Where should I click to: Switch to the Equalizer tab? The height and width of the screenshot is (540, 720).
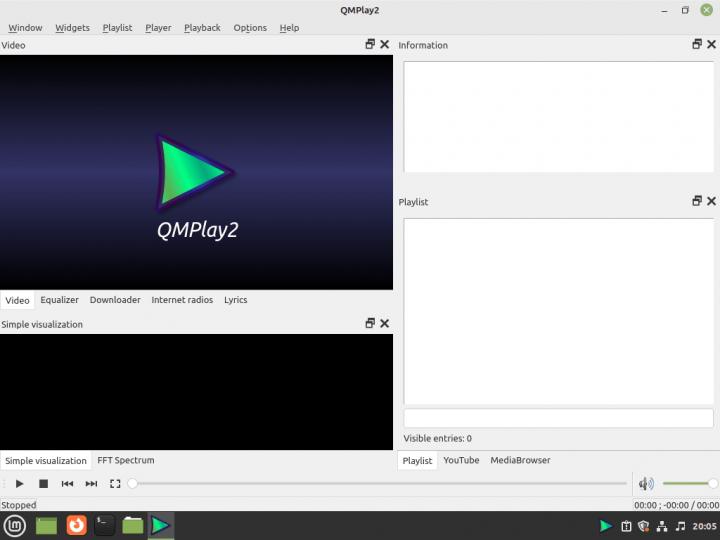click(59, 300)
